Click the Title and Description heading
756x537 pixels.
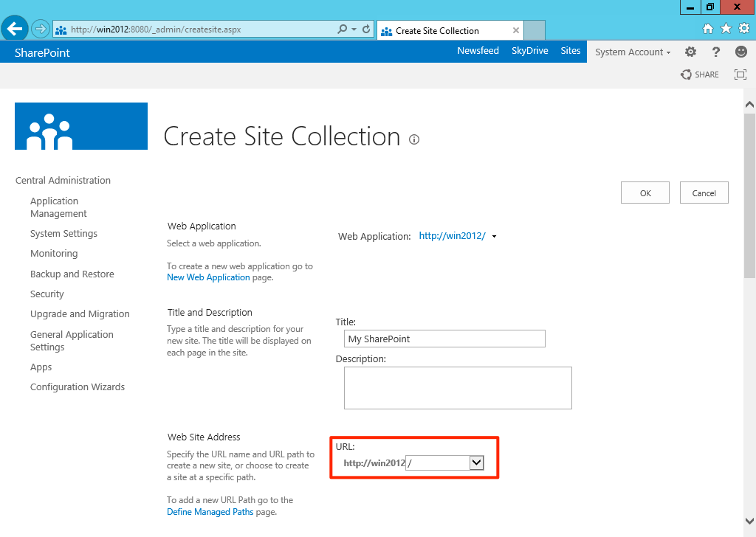pos(210,312)
